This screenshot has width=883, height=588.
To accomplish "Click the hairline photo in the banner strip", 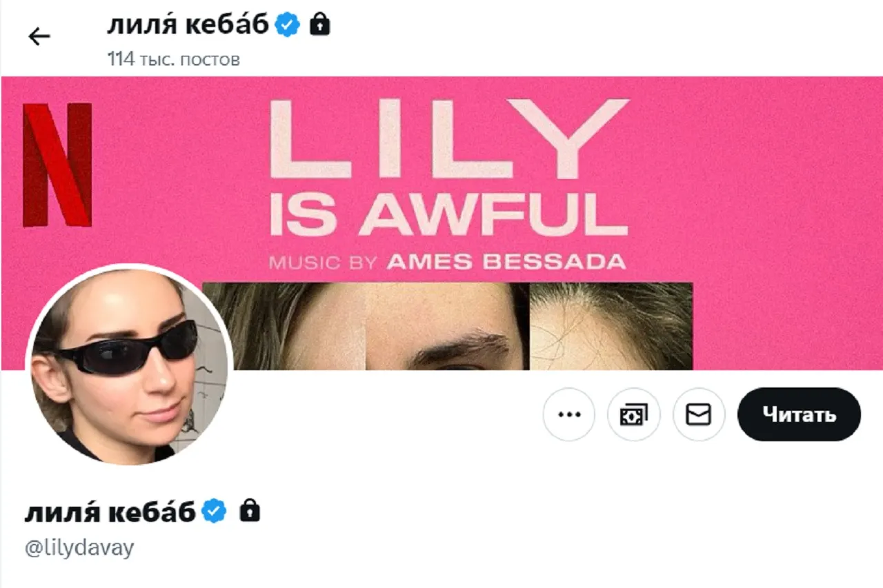I will pyautogui.click(x=611, y=326).
